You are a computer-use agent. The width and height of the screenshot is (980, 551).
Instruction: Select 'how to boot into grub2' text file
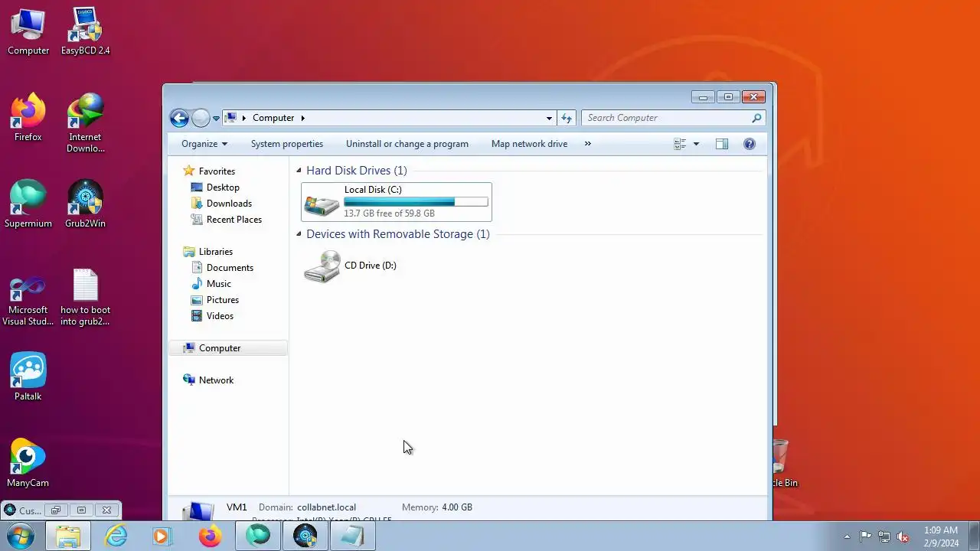85,298
